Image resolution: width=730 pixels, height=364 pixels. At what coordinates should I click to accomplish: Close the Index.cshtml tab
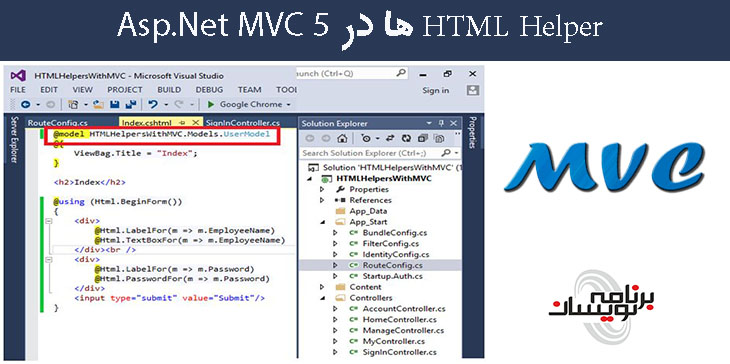click(x=196, y=122)
